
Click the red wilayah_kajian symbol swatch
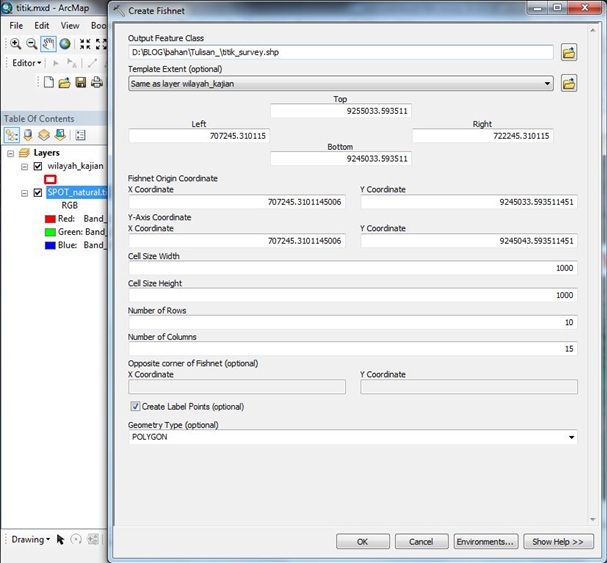[50, 179]
